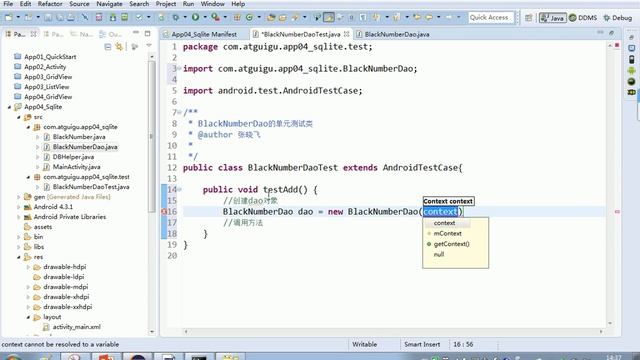Click the red overview ruler error mark
Viewport: 640px width, 360px height.
point(617,211)
